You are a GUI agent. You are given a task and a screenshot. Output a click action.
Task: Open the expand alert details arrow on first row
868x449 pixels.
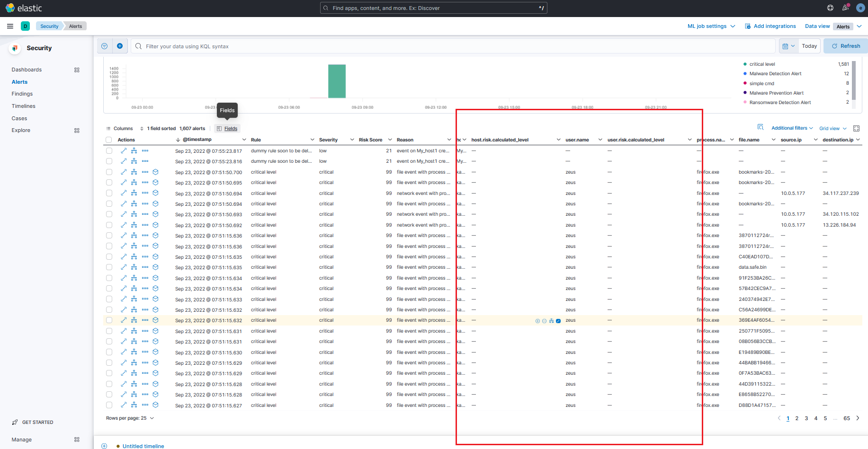[x=124, y=150]
